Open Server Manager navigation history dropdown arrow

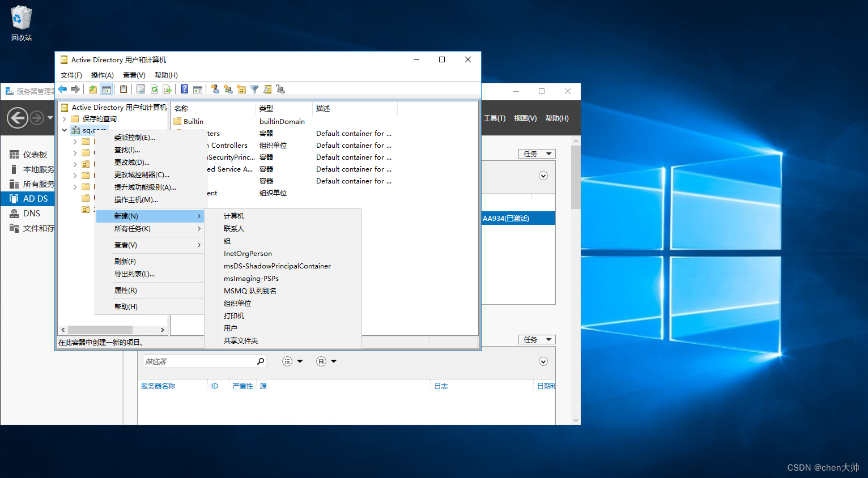tap(50, 118)
